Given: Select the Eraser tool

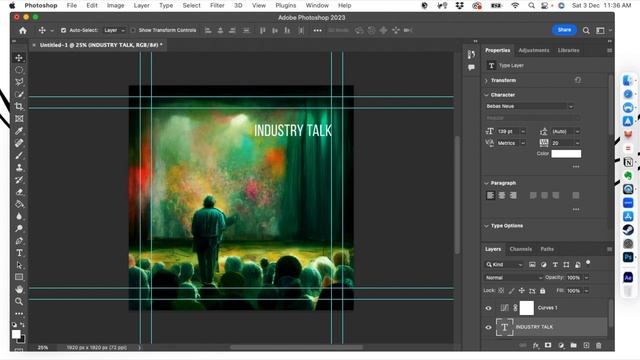Looking at the screenshot, I should [19, 192].
